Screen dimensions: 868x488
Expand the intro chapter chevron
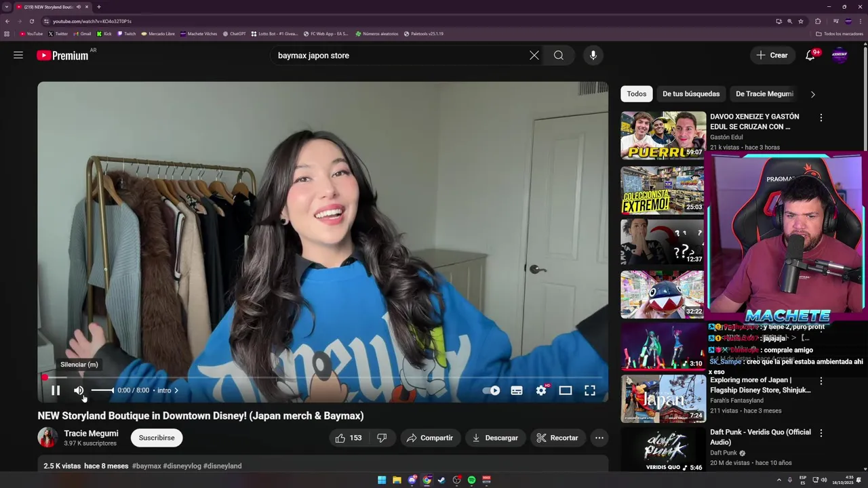tap(176, 390)
